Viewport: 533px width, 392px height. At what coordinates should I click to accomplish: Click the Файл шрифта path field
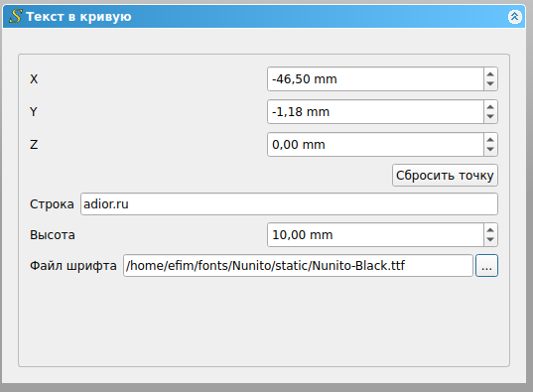click(x=298, y=266)
